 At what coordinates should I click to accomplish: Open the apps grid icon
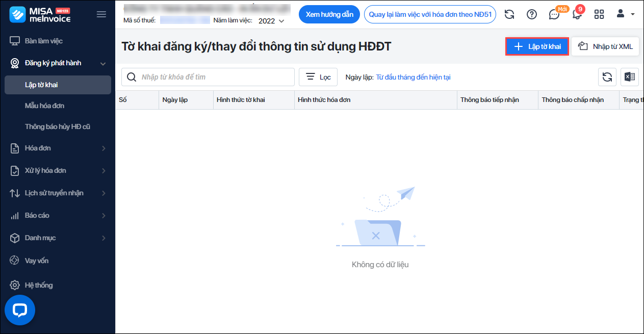click(x=599, y=14)
